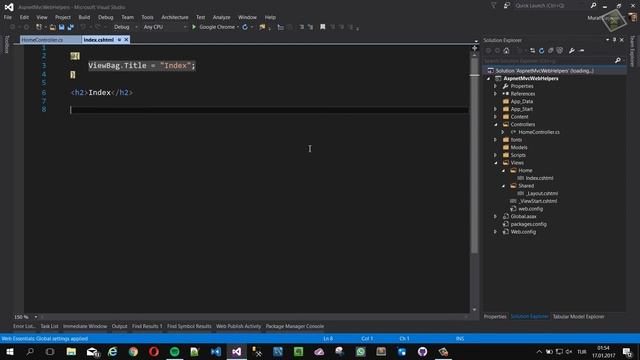Viewport: 640px width, 360px height.
Task: Click the split editor handle above scrollbar
Action: click(x=474, y=48)
